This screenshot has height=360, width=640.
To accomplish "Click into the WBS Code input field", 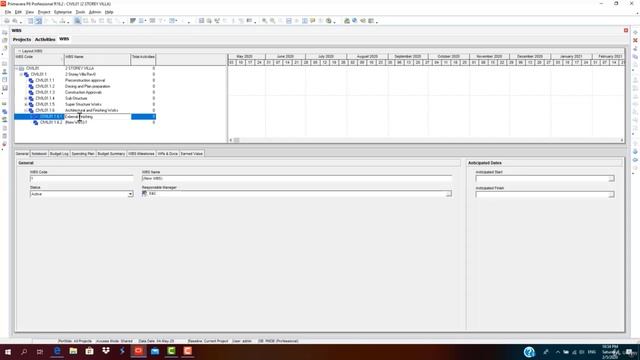I will 82,179.
